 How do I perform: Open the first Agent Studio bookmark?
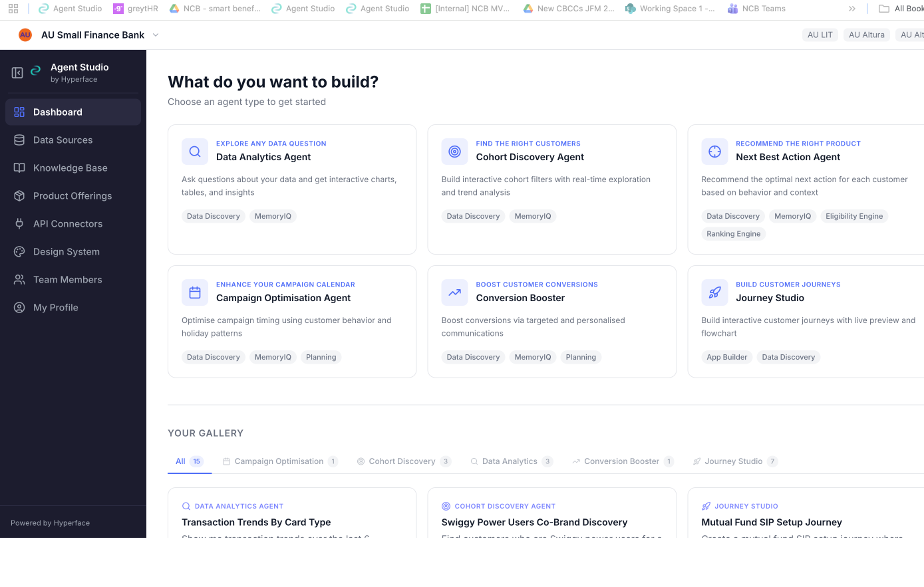(x=71, y=9)
